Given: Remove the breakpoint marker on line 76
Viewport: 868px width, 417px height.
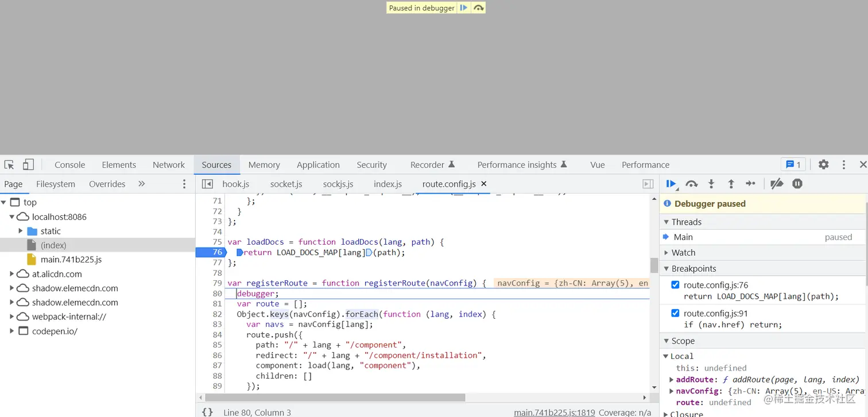Looking at the screenshot, I should [x=210, y=252].
